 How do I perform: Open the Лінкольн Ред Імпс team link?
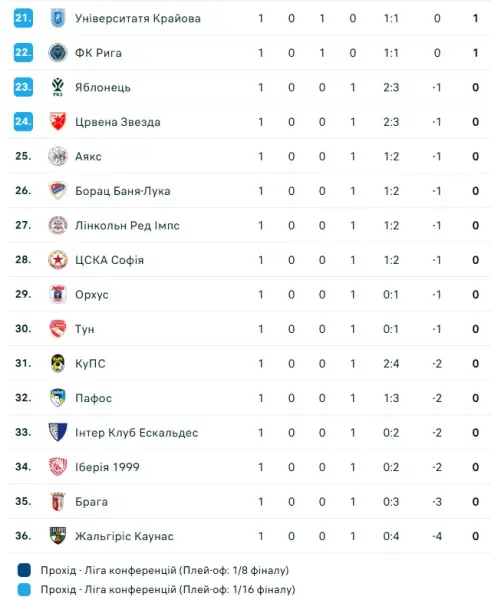coord(127,225)
